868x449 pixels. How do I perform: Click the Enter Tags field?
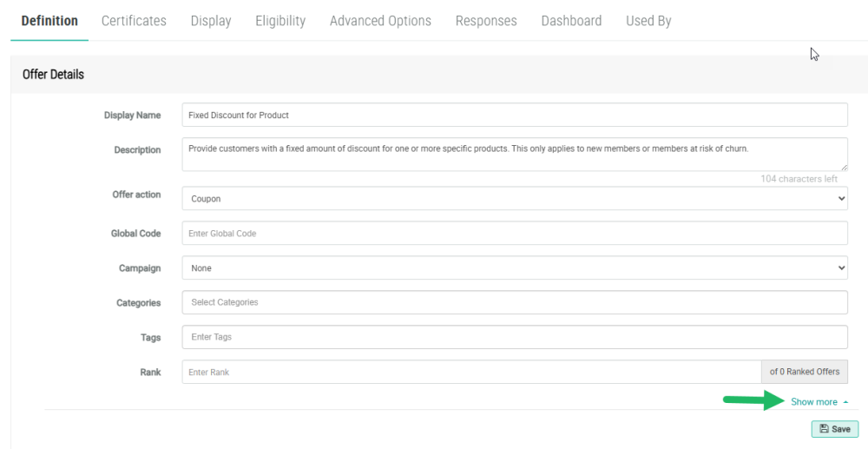[x=514, y=337]
